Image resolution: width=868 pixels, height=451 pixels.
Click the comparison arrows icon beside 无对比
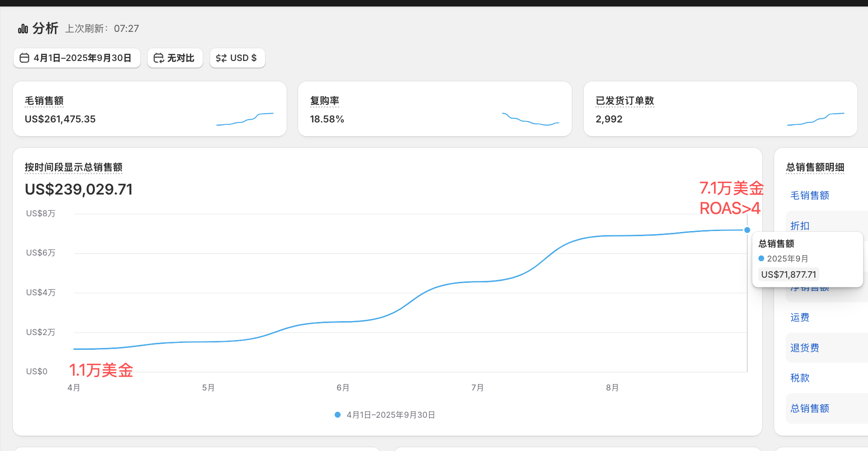(x=159, y=58)
